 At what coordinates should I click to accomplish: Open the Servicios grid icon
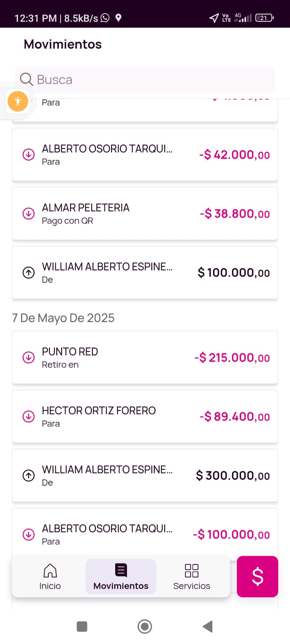[x=191, y=571]
